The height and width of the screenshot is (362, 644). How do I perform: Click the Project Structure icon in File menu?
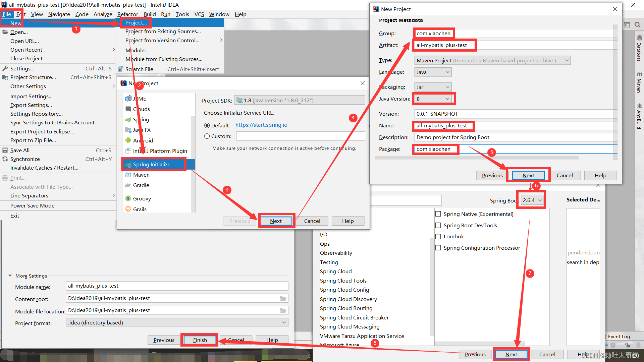tap(5, 77)
